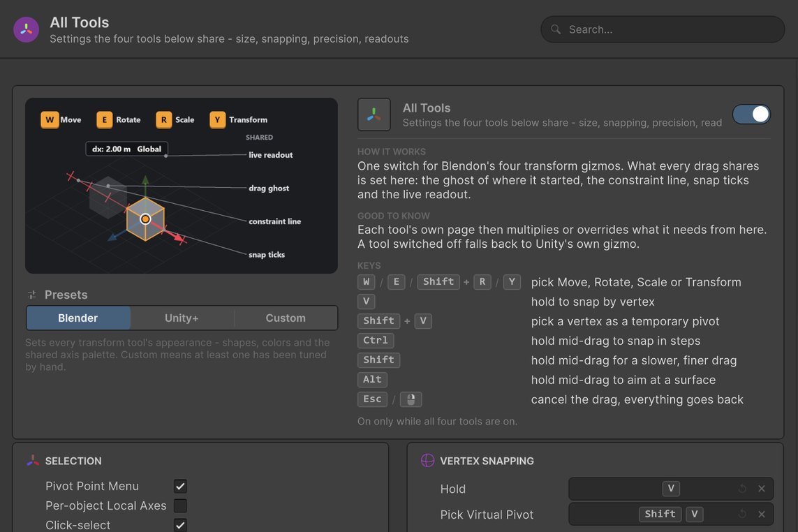The height and width of the screenshot is (532, 798).
Task: Click the V keycap for snap by vertex
Action: pyautogui.click(x=367, y=302)
